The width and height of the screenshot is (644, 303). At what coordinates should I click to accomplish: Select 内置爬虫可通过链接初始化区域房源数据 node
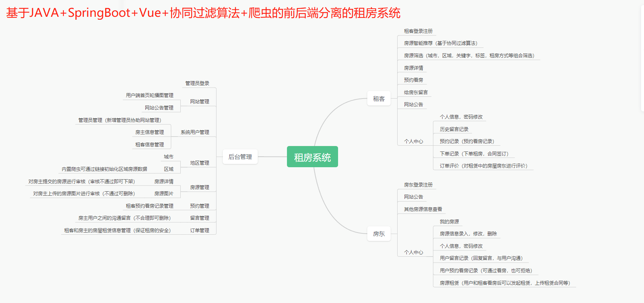click(104, 169)
